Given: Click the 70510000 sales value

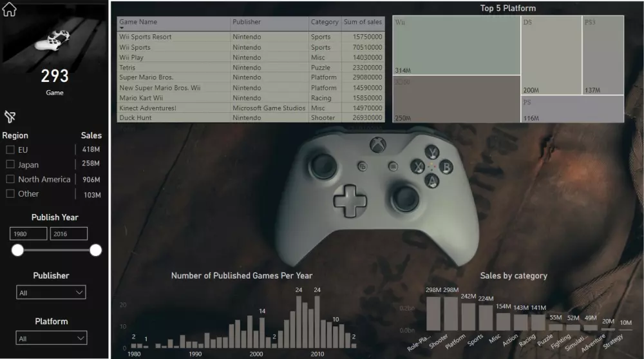Looking at the screenshot, I should [367, 47].
